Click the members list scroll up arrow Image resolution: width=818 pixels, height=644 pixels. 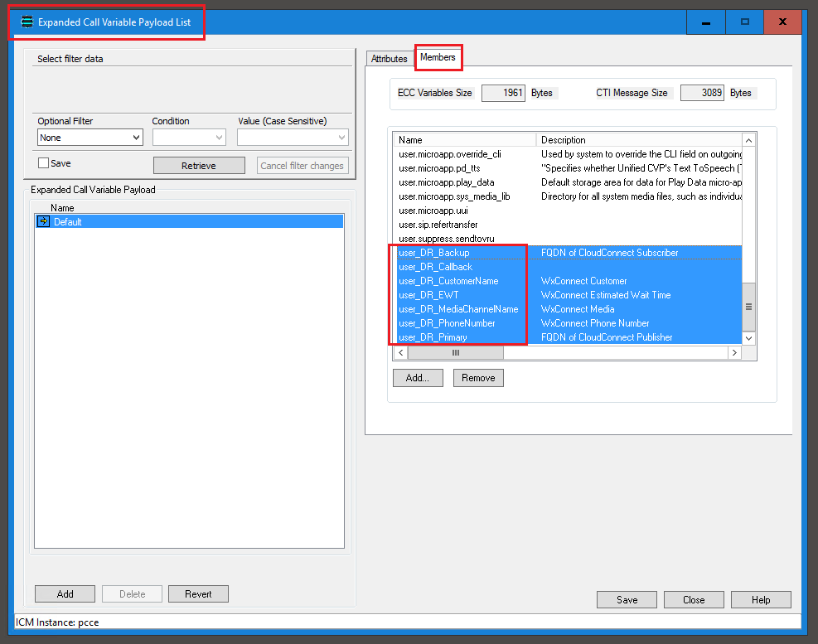(748, 140)
